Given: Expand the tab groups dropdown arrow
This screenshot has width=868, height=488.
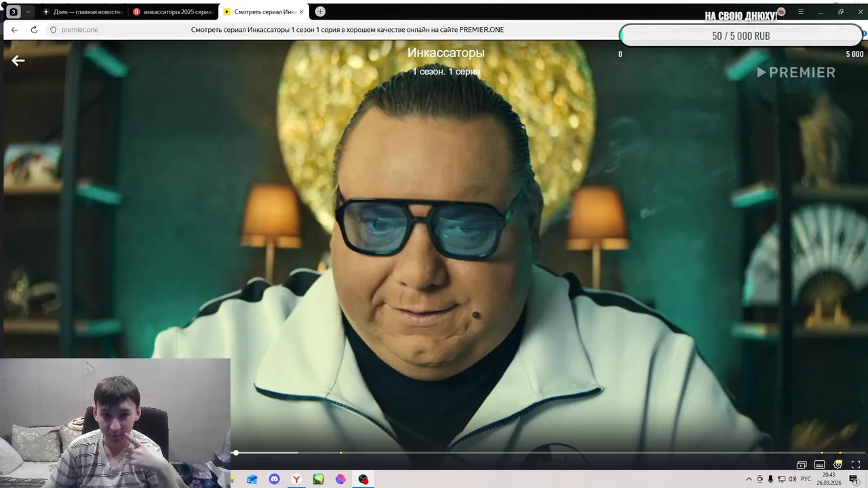Looking at the screenshot, I should [28, 12].
